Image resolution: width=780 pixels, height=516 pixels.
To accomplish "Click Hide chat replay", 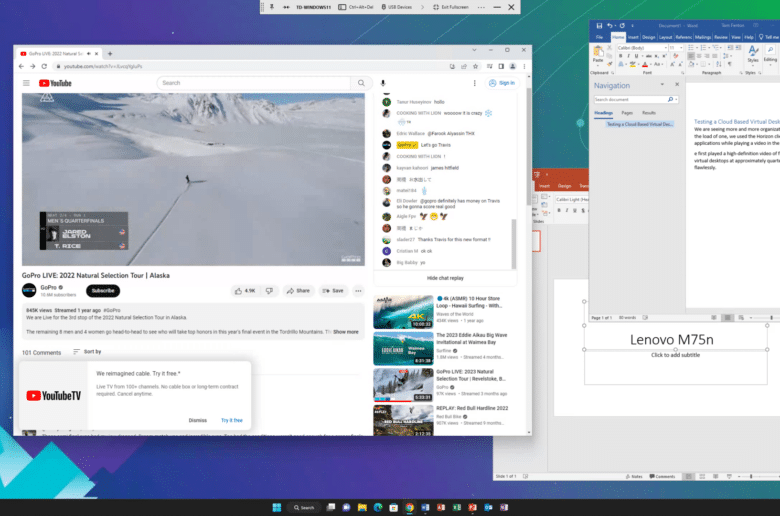I will tap(445, 278).
